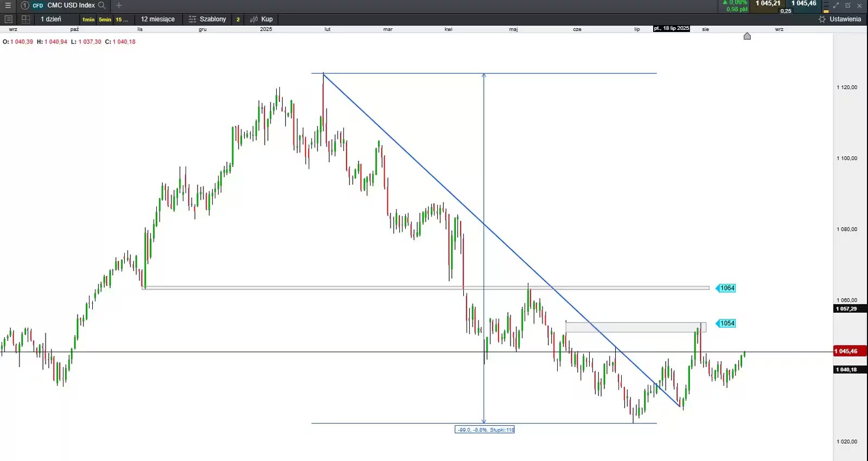Switch to 1min interval

(x=88, y=20)
